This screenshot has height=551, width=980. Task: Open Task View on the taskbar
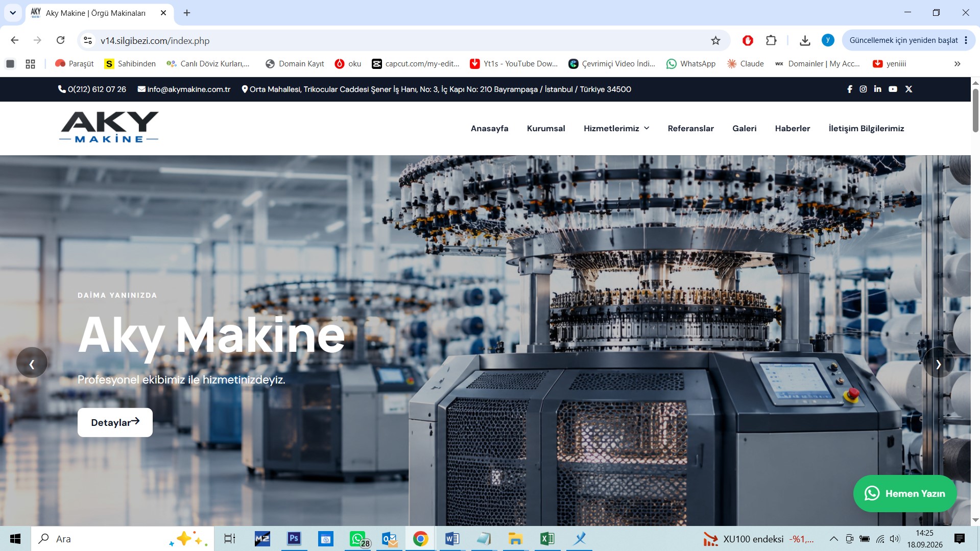tap(230, 539)
